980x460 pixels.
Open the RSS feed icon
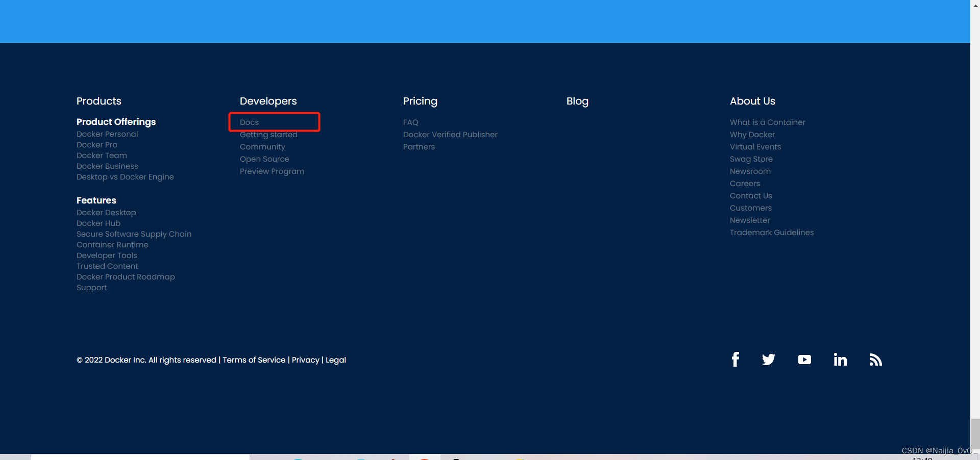pyautogui.click(x=876, y=360)
